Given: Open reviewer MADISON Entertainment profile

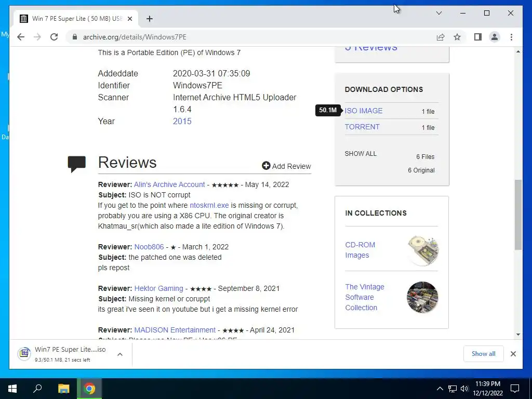Looking at the screenshot, I should (175, 330).
